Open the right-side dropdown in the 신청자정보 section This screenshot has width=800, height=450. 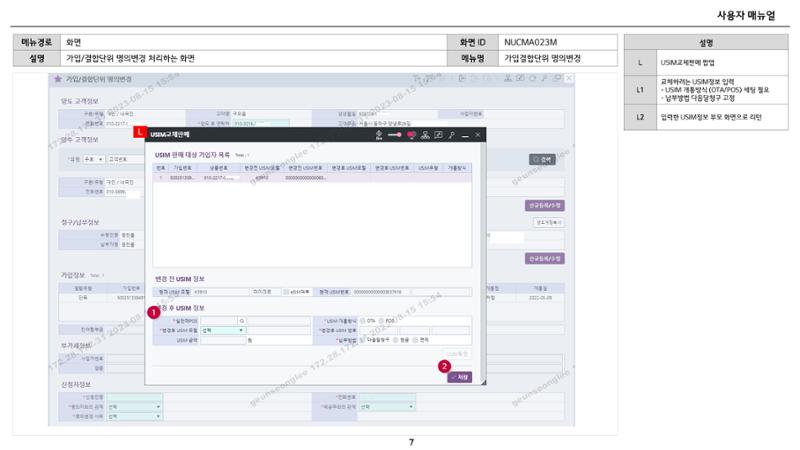point(386,407)
